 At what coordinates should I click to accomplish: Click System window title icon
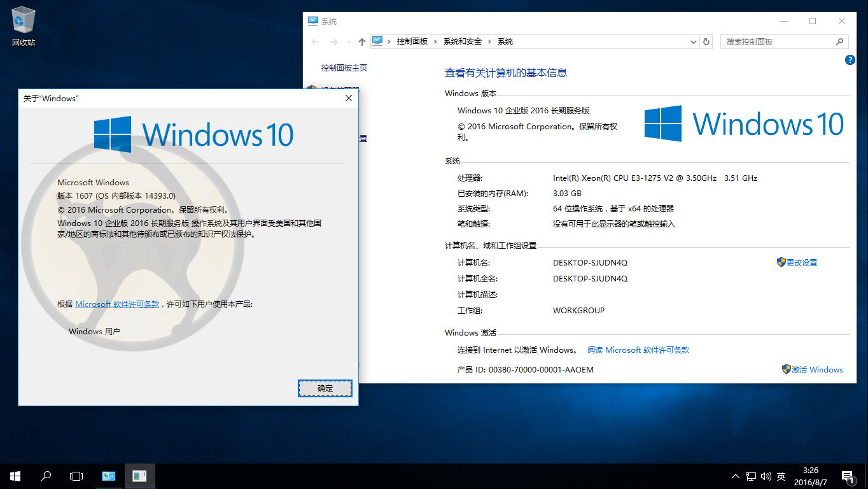[x=312, y=21]
